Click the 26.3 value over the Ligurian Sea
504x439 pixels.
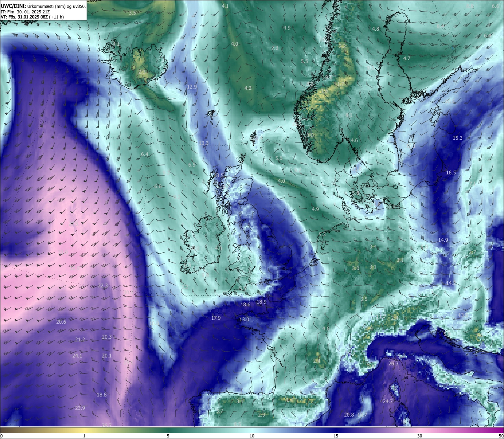pos(393,363)
